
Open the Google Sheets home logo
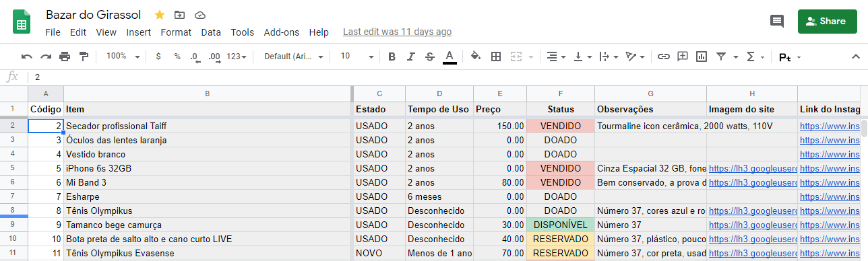pyautogui.click(x=21, y=23)
